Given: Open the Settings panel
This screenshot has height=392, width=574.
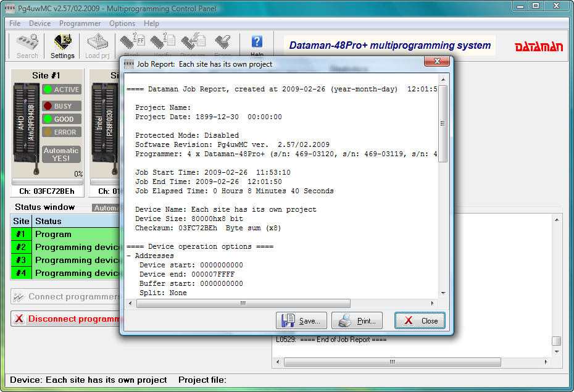Looking at the screenshot, I should 62,44.
